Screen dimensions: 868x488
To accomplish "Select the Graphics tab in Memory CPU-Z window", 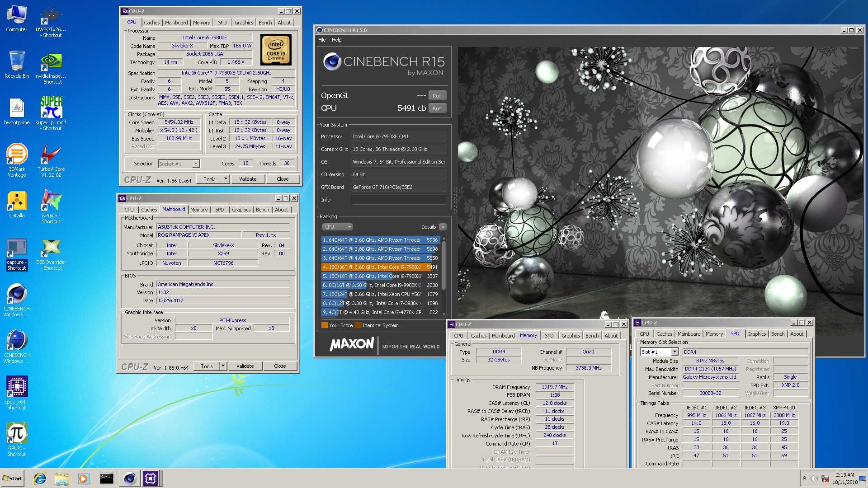I will pos(571,336).
